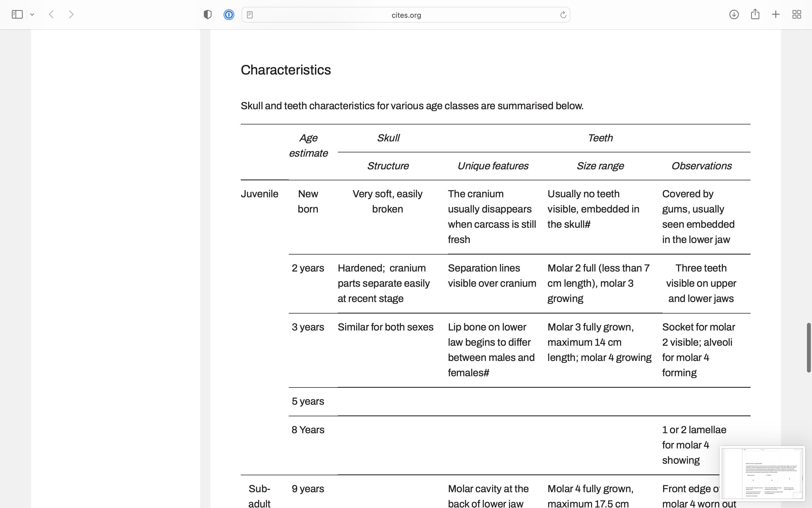This screenshot has height=508, width=812.
Task: Click the '3 years' age cell
Action: pyautogui.click(x=308, y=327)
